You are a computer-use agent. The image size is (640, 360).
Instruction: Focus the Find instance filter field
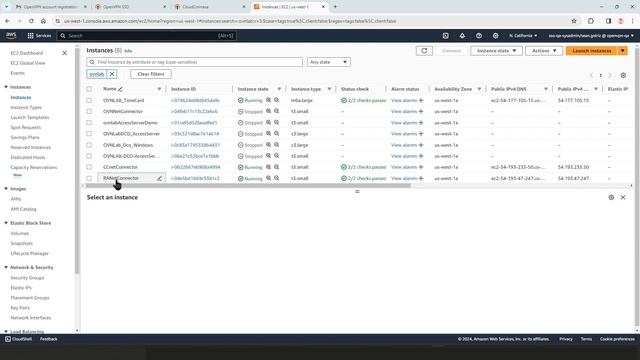coord(195,62)
